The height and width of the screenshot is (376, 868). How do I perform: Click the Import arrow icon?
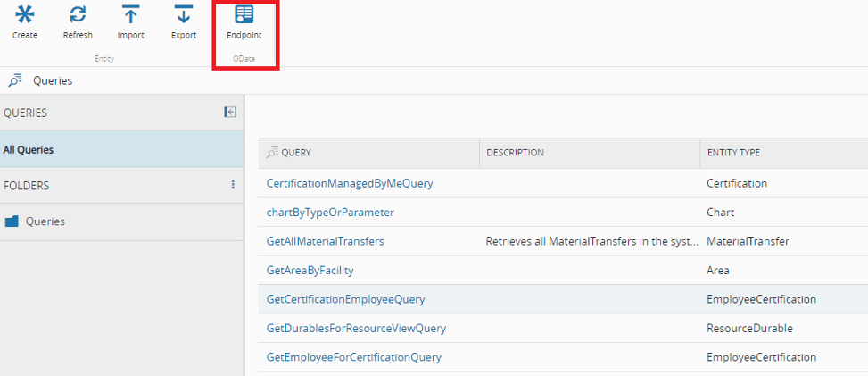131,15
